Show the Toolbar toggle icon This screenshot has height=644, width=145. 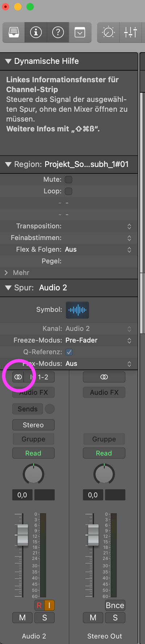[80, 33]
